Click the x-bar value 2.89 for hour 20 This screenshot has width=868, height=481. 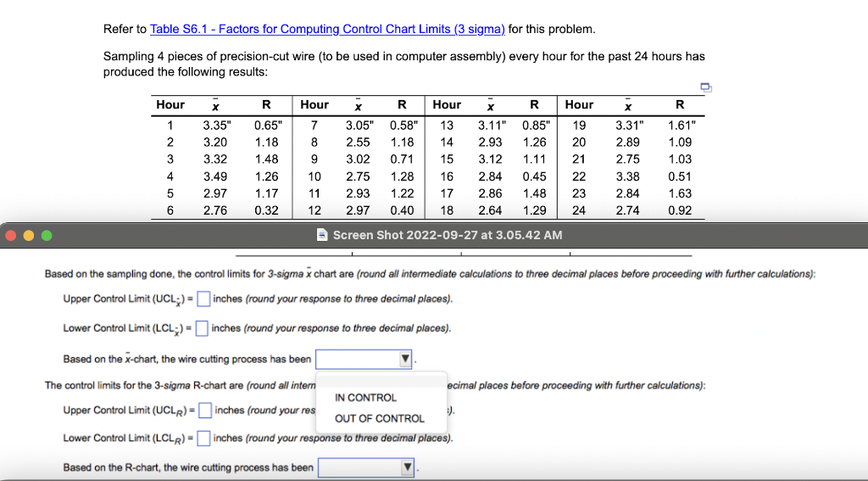point(627,143)
